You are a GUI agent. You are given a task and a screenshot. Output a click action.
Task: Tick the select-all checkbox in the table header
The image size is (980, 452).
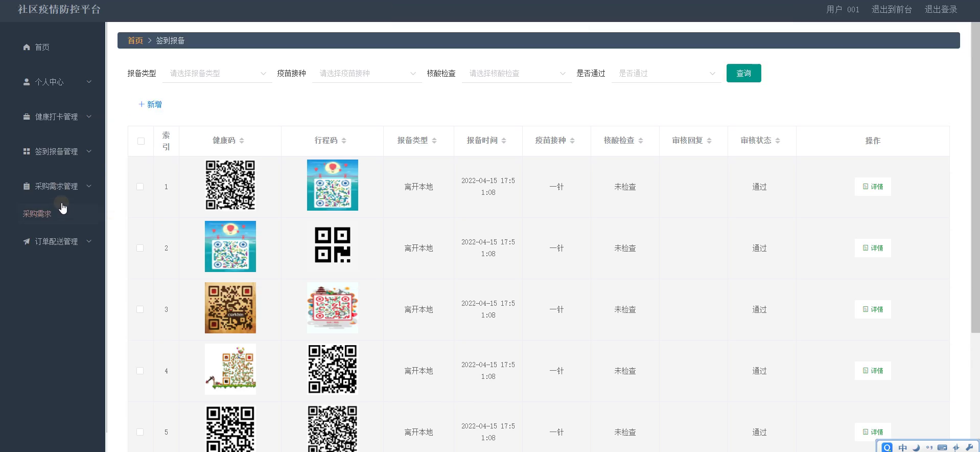tap(141, 141)
